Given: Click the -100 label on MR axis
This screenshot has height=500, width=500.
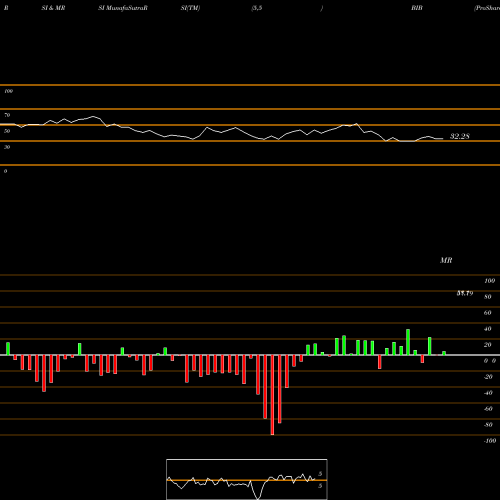Looking at the screenshot, I should 490,441.
